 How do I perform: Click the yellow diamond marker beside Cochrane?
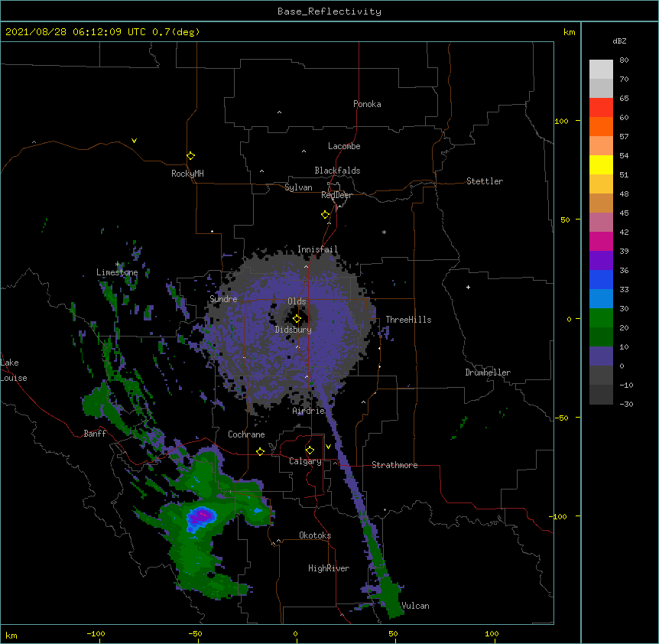point(260,451)
